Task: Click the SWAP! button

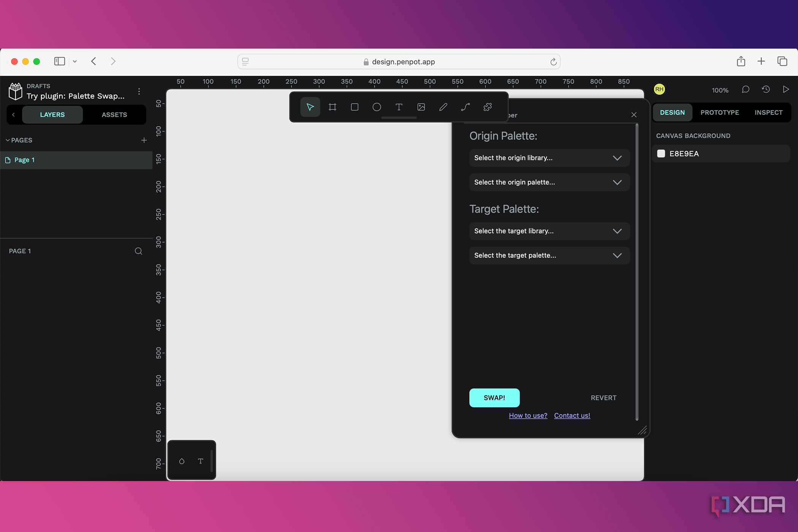Action: [494, 398]
